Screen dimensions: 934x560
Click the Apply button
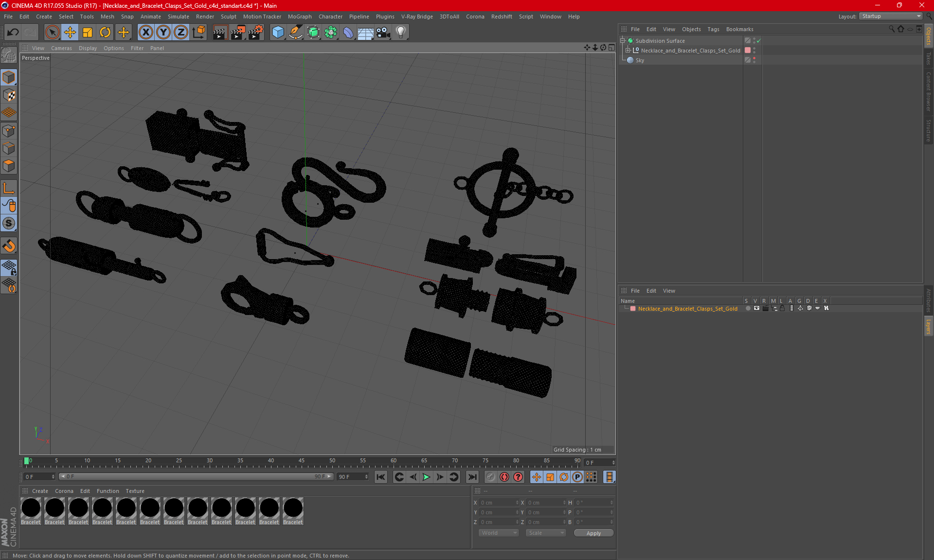(593, 533)
